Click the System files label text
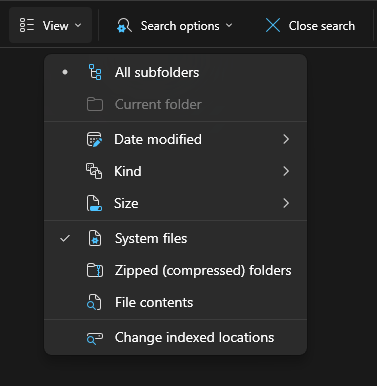This screenshot has height=386, width=377. click(x=151, y=239)
